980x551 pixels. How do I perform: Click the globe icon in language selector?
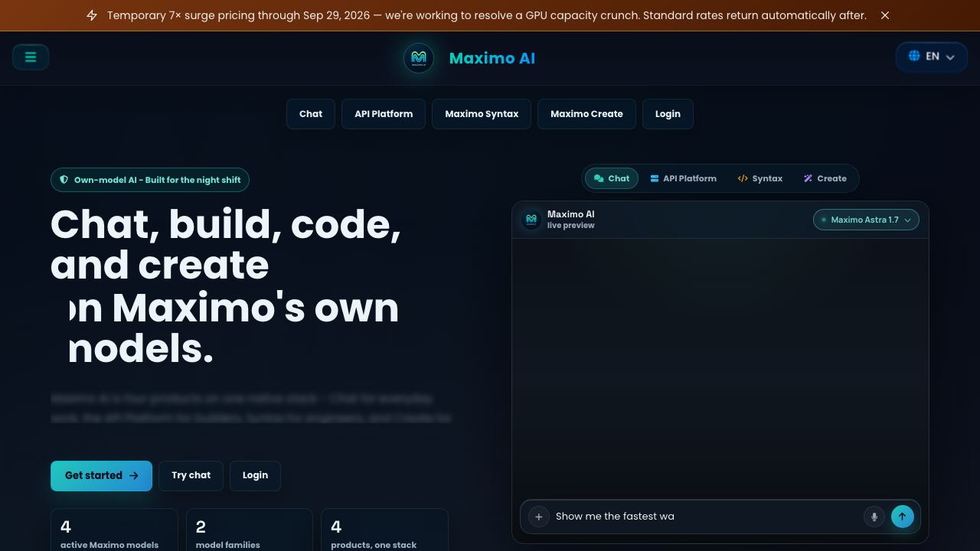tap(914, 56)
